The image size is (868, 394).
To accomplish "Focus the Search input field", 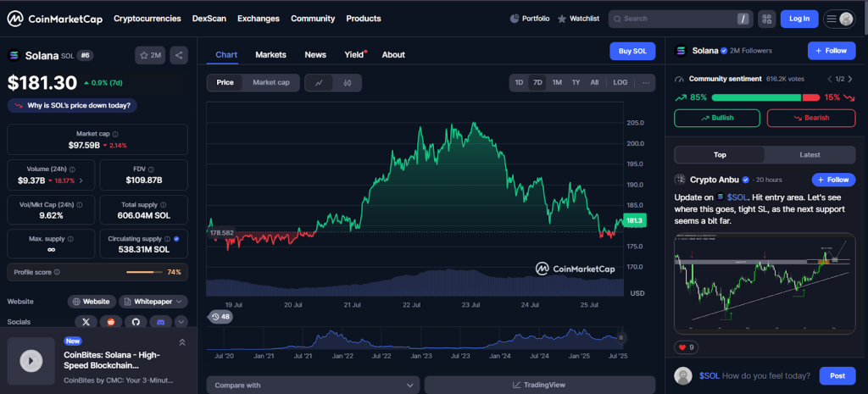I will pyautogui.click(x=679, y=19).
